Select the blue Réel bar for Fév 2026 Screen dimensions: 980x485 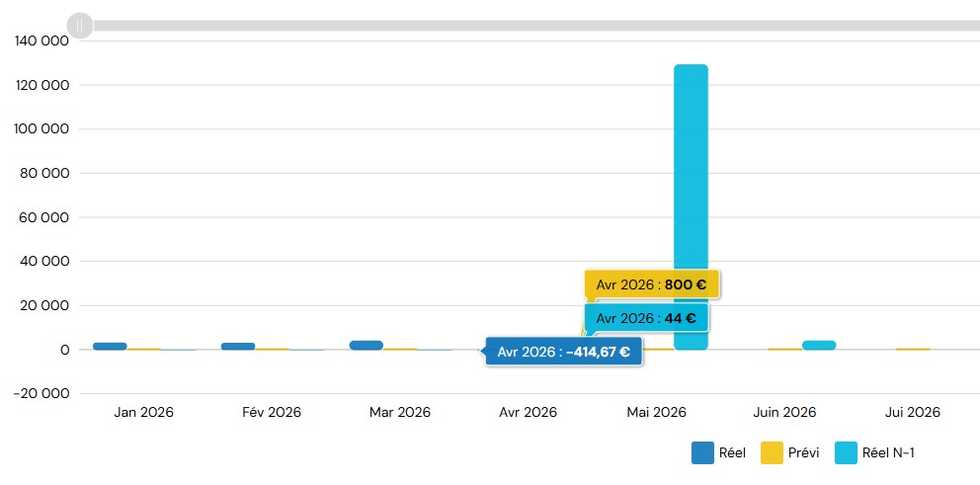coord(238,347)
